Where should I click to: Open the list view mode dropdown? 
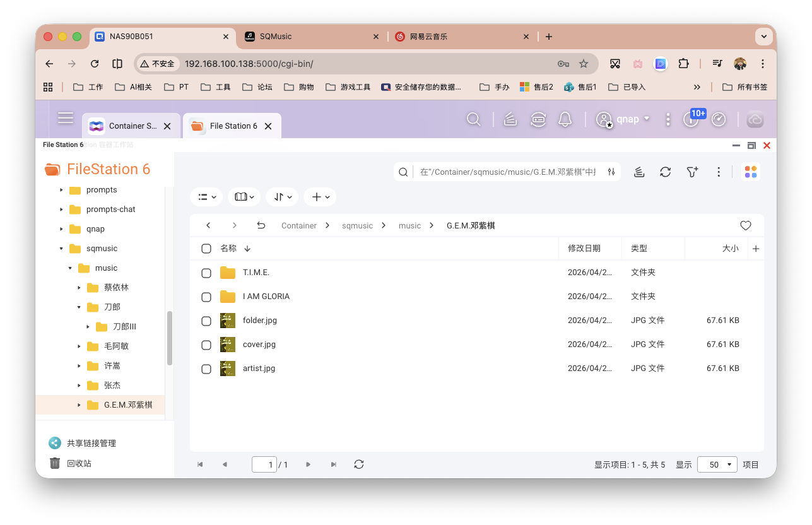coord(206,196)
